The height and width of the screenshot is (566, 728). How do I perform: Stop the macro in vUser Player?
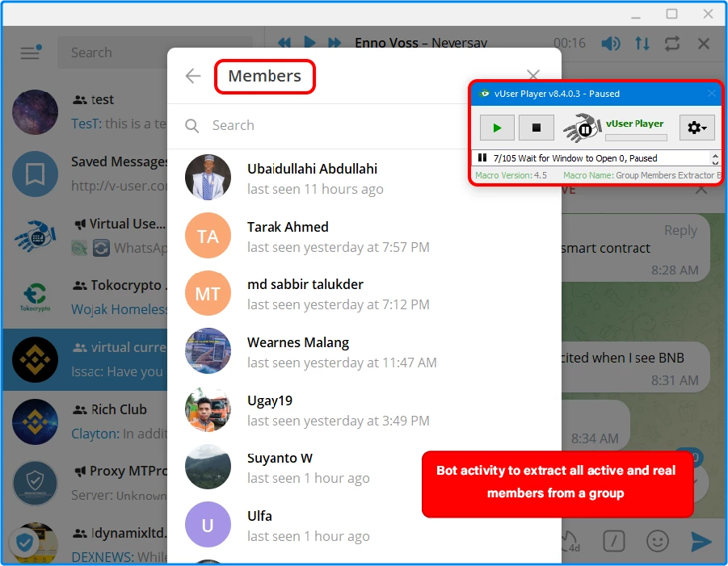537,128
